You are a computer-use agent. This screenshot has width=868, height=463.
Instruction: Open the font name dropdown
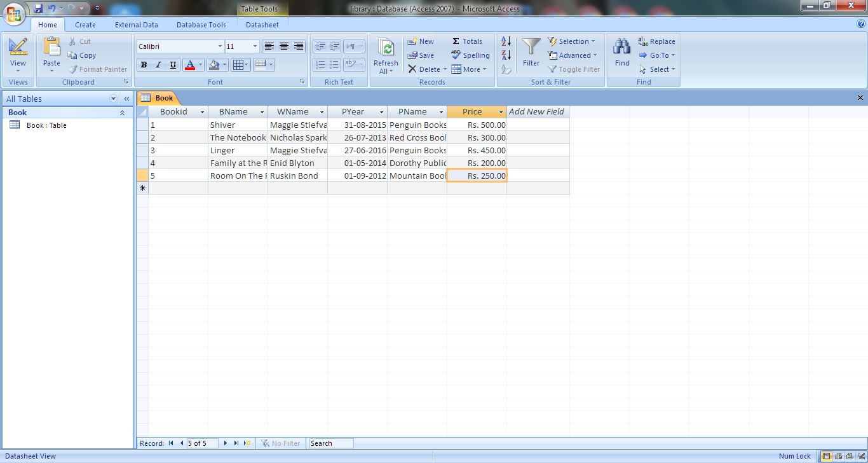pyautogui.click(x=219, y=46)
